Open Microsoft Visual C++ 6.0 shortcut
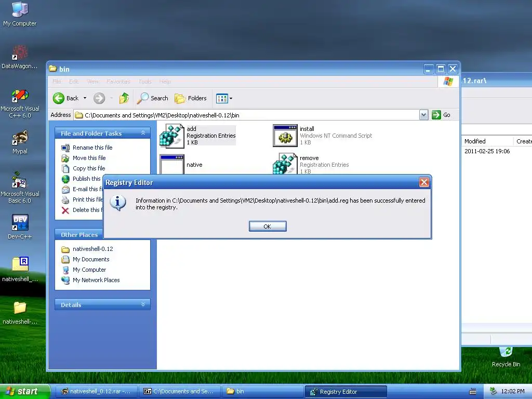Screen dimensions: 532x399 20,103
